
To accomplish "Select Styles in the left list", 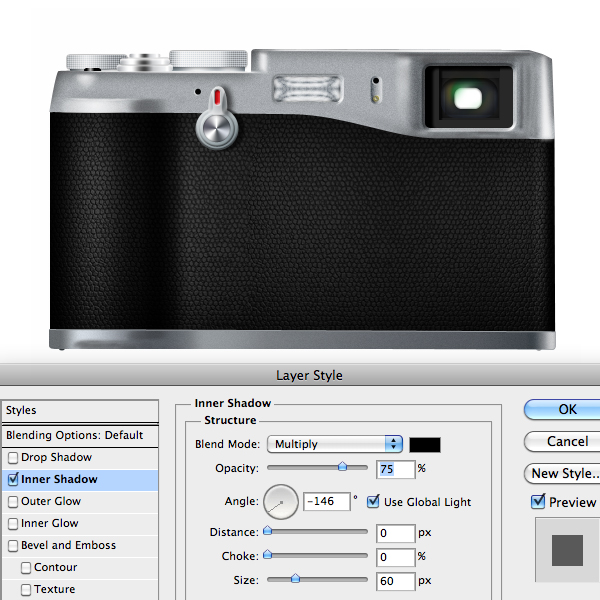I will click(x=80, y=411).
